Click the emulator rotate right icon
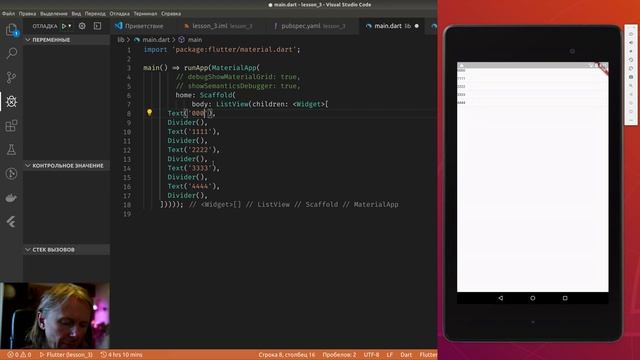Screen dimensions: 640x360 click(631, 68)
